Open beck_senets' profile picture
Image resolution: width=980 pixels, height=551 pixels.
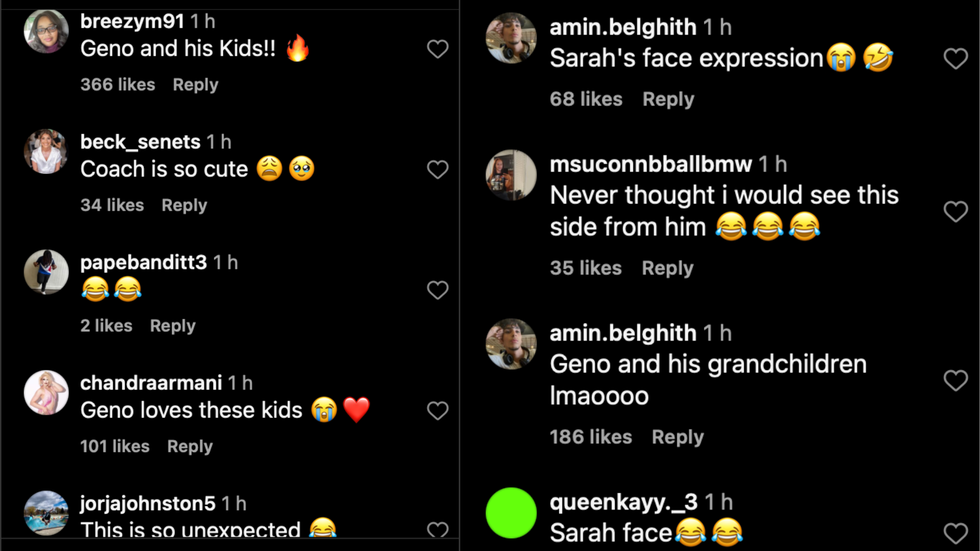click(46, 152)
